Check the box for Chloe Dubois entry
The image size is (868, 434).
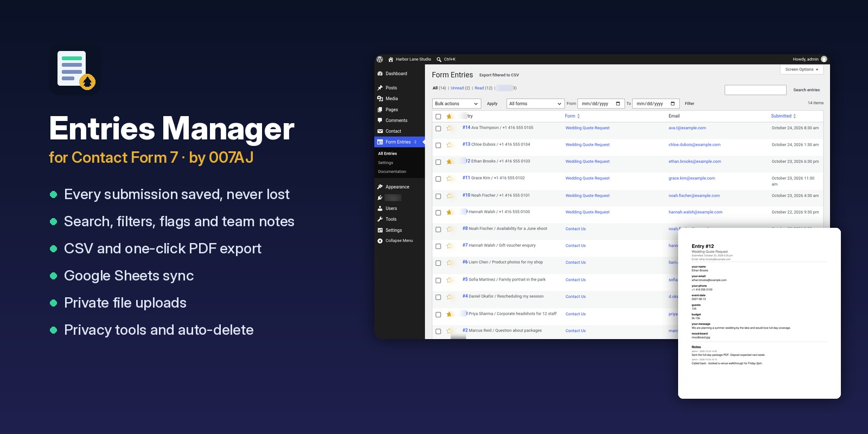click(438, 145)
